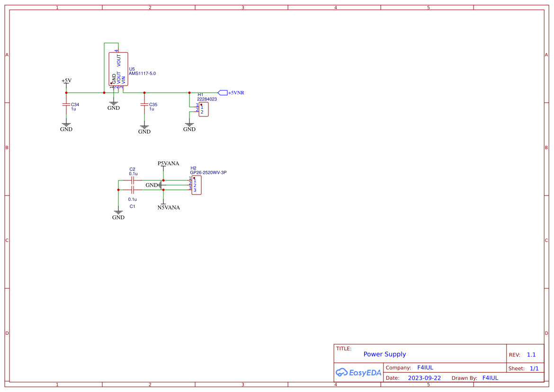Select the H2 GP26-2520WV-3P connector

(x=196, y=185)
